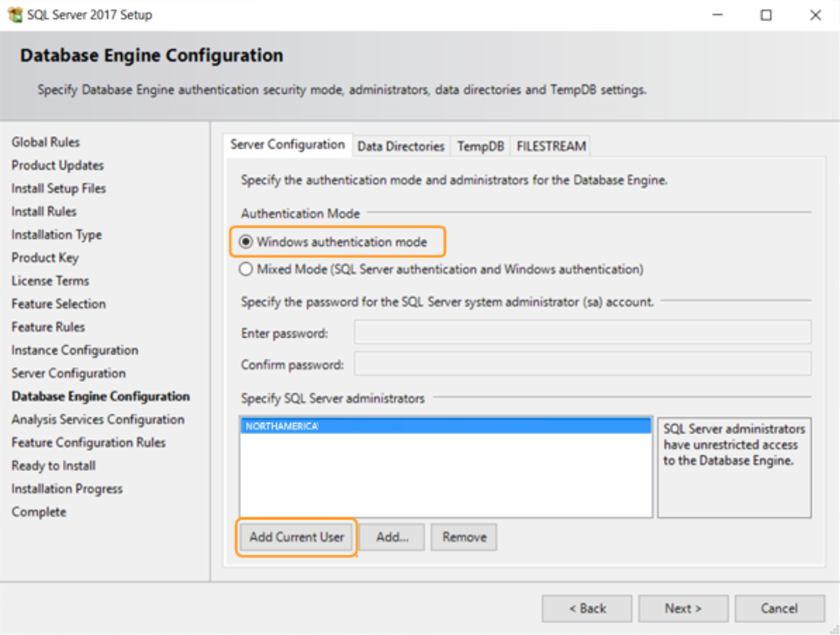Click the Next button to continue
This screenshot has width=840, height=635.
[x=682, y=608]
